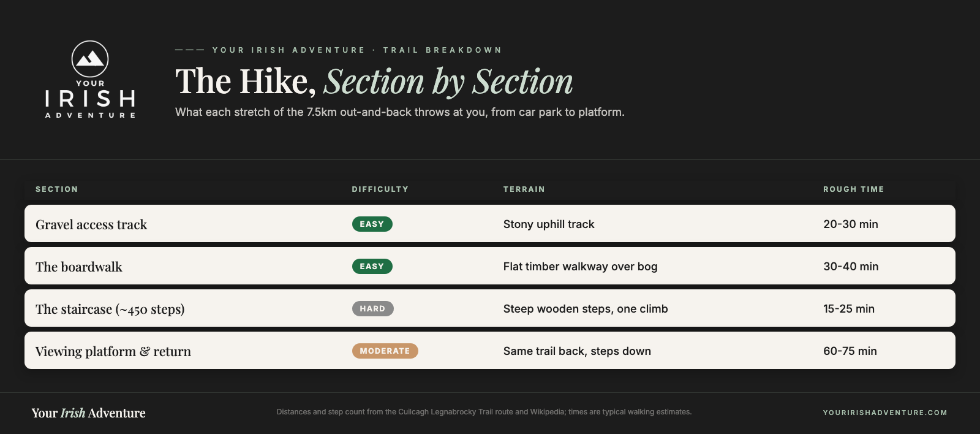Click the Trail Breakdown eyebrow label

pos(442,50)
